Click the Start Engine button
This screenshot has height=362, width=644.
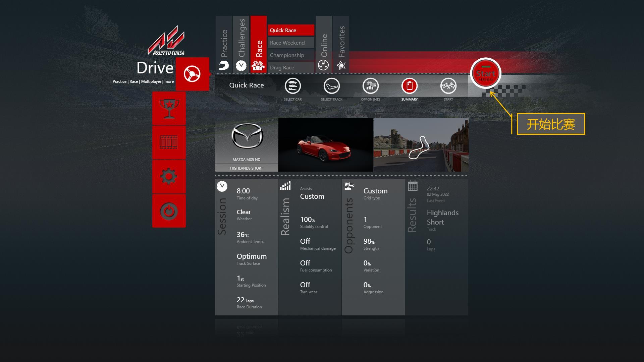point(486,74)
